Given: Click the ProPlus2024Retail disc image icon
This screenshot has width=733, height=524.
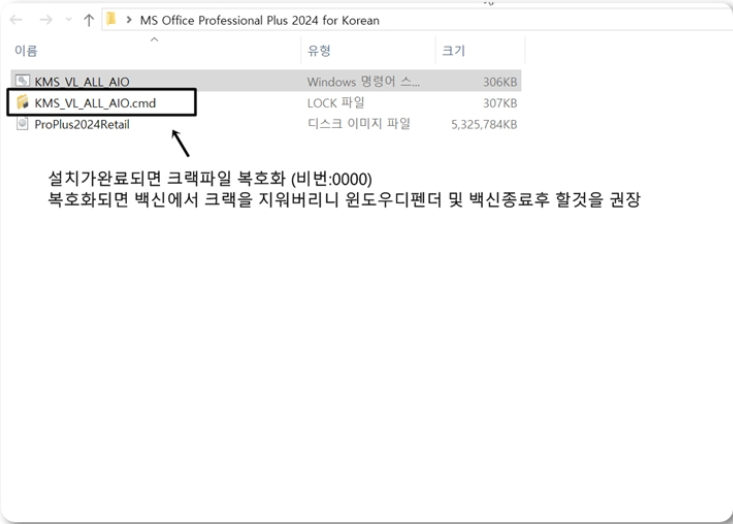Looking at the screenshot, I should (x=23, y=125).
